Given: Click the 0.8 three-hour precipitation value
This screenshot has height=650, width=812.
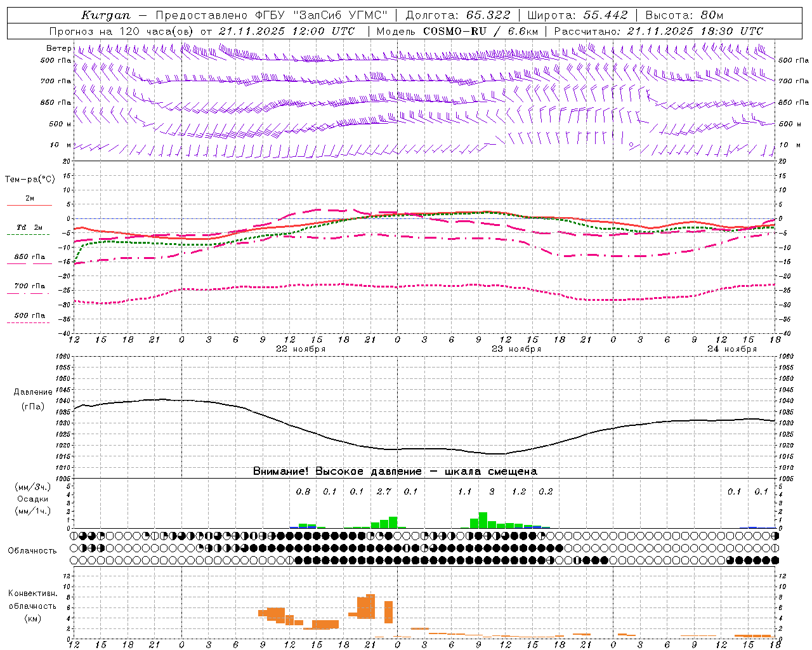Looking at the screenshot, I should coord(303,492).
